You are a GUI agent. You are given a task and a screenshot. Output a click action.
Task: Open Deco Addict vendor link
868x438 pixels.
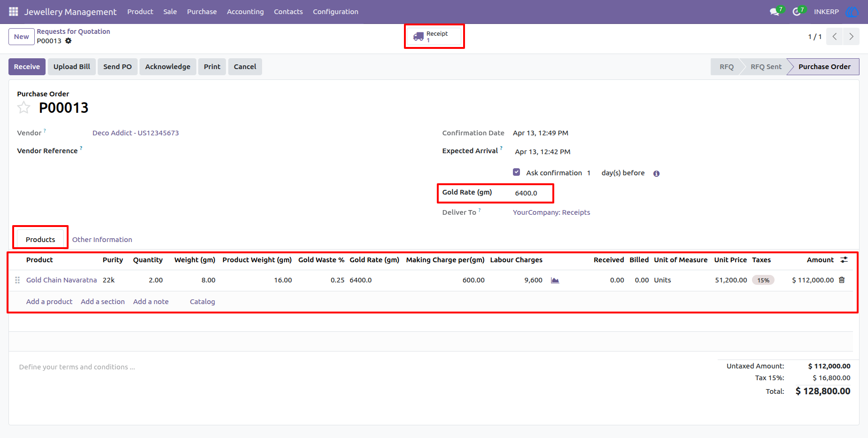click(x=135, y=133)
